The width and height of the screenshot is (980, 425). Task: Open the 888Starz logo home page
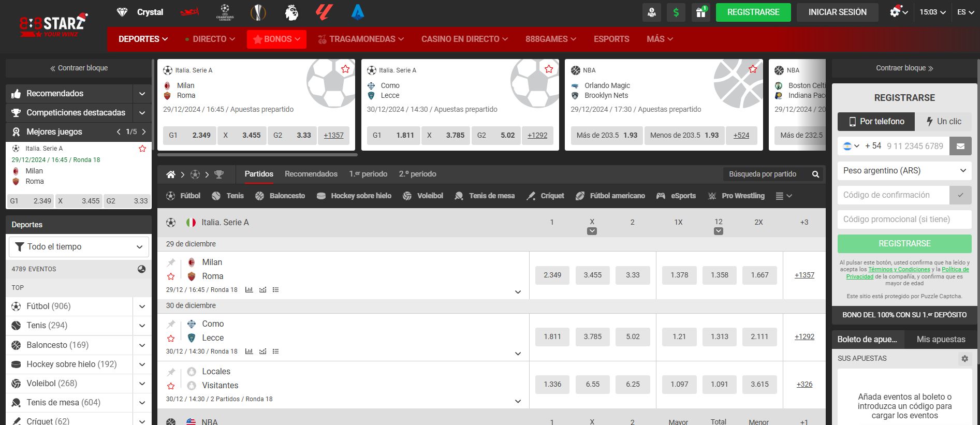coord(53,25)
